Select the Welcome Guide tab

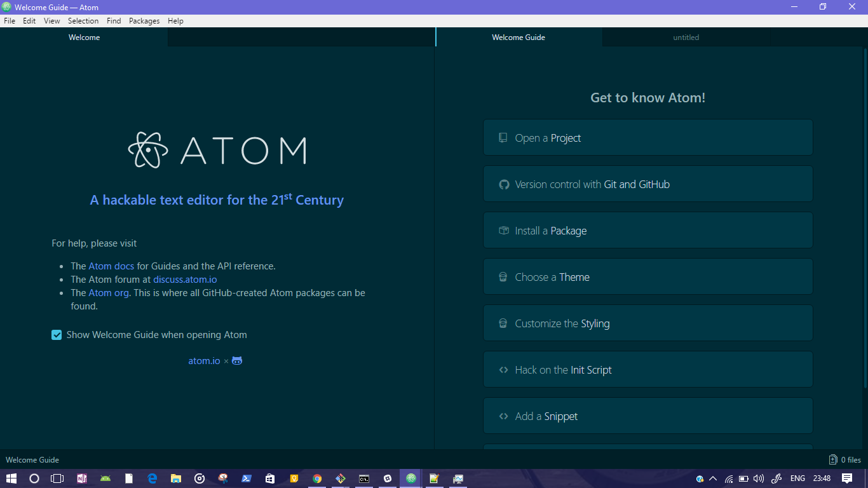tap(519, 37)
